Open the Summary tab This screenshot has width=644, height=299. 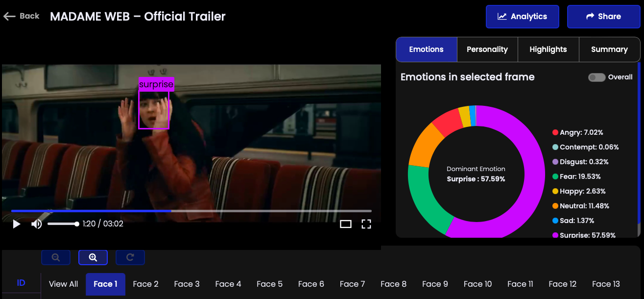tap(609, 50)
